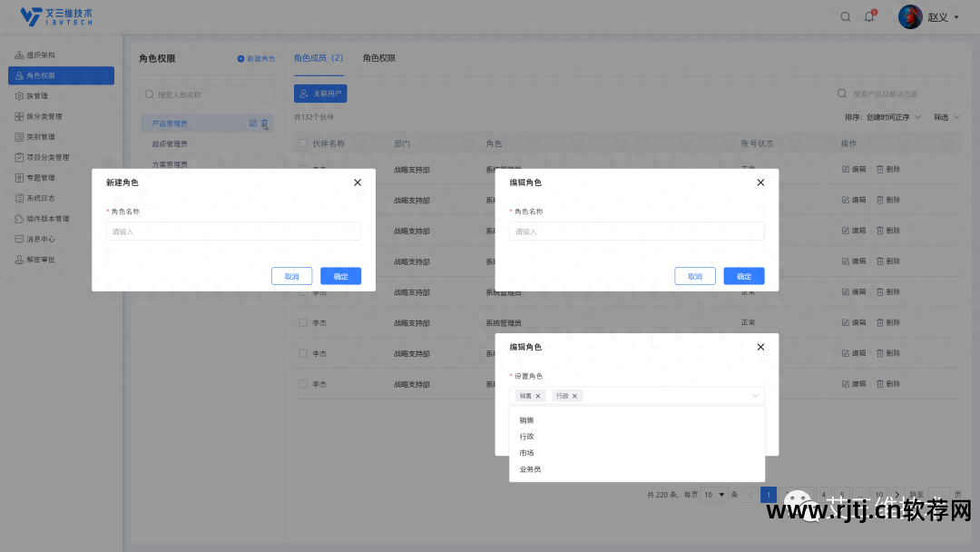Click 确定 in the upper 编辑角色 dialog
980x552 pixels.
point(744,276)
